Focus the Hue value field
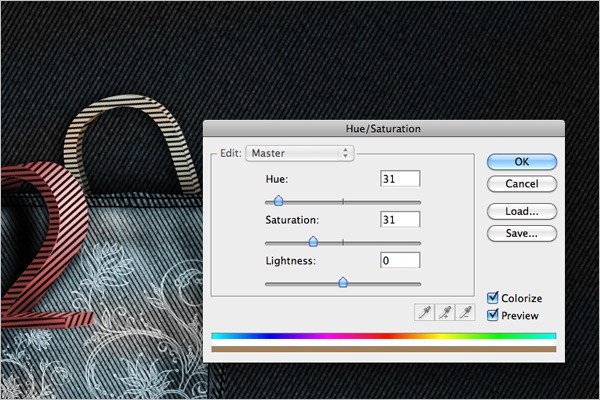600x400 pixels. tap(400, 179)
